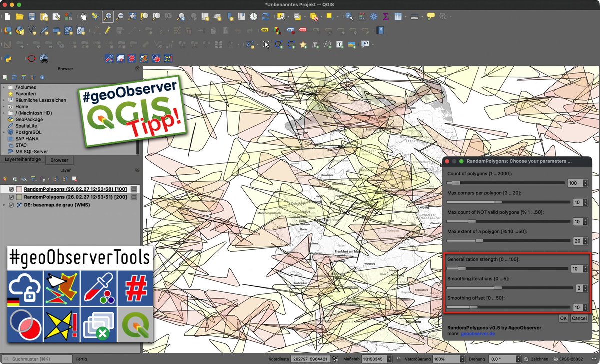This screenshot has width=600, height=364.
Task: Click Count of polygons spin box arrows
Action: pos(585,183)
